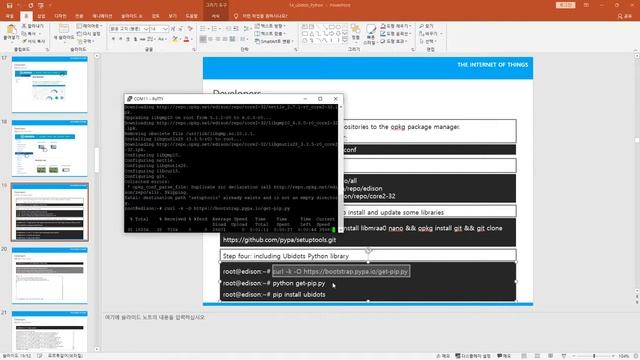
Task: Open the File tab
Action: (9, 16)
